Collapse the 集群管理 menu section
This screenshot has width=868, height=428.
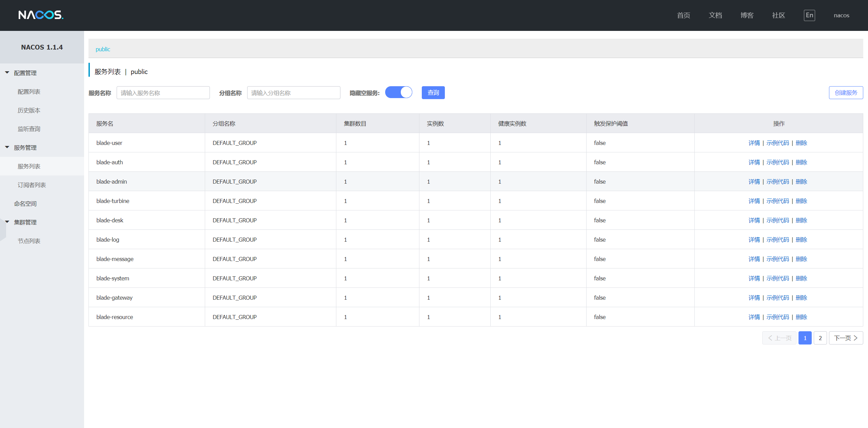point(25,222)
